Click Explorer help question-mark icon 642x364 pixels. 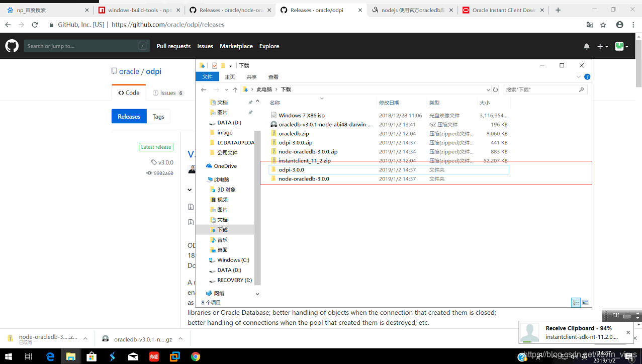pos(587,77)
